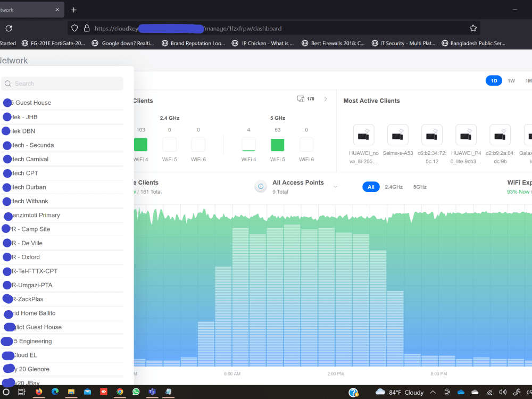The width and height of the screenshot is (532, 399).
Task: Open WhatsApp from the taskbar
Action: click(136, 392)
